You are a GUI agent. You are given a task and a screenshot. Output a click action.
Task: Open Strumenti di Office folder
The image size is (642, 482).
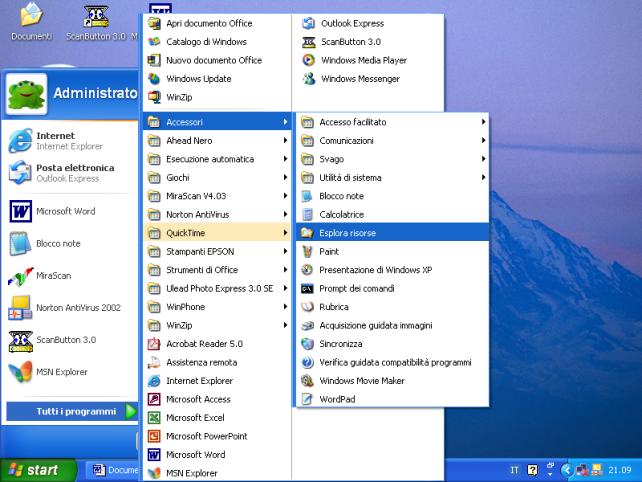[x=217, y=270]
